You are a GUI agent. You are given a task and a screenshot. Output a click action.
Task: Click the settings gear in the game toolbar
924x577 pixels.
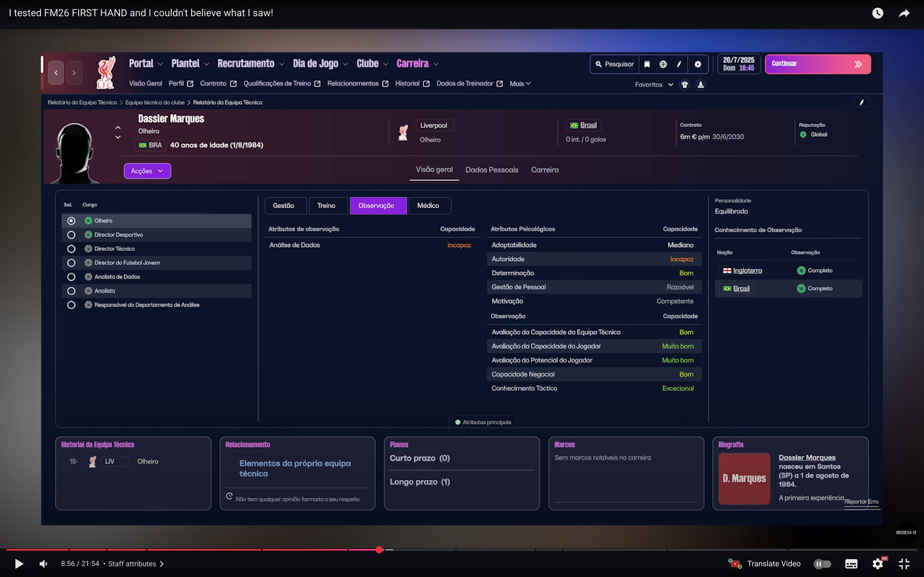698,64
